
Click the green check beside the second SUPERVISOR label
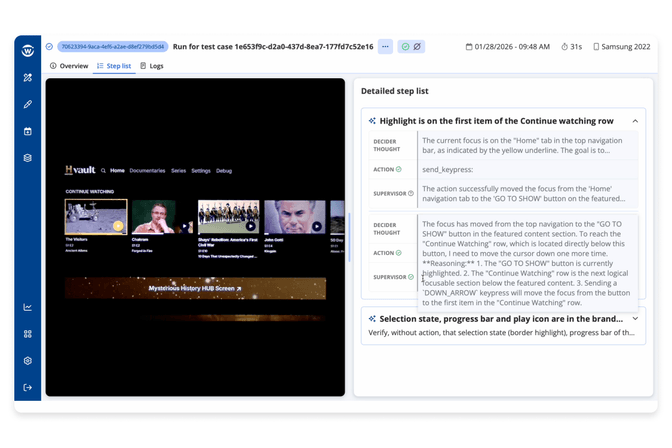[411, 277]
